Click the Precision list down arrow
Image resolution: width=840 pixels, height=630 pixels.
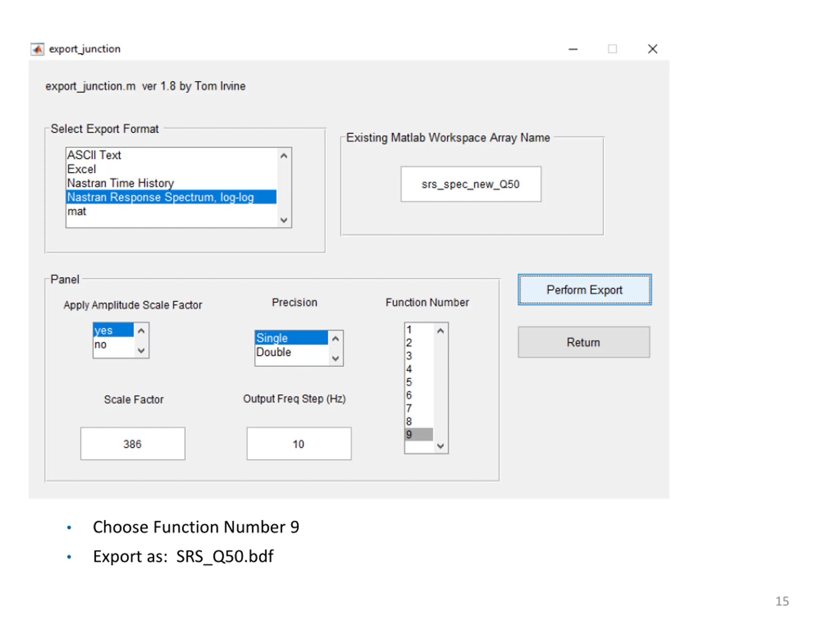(x=335, y=358)
